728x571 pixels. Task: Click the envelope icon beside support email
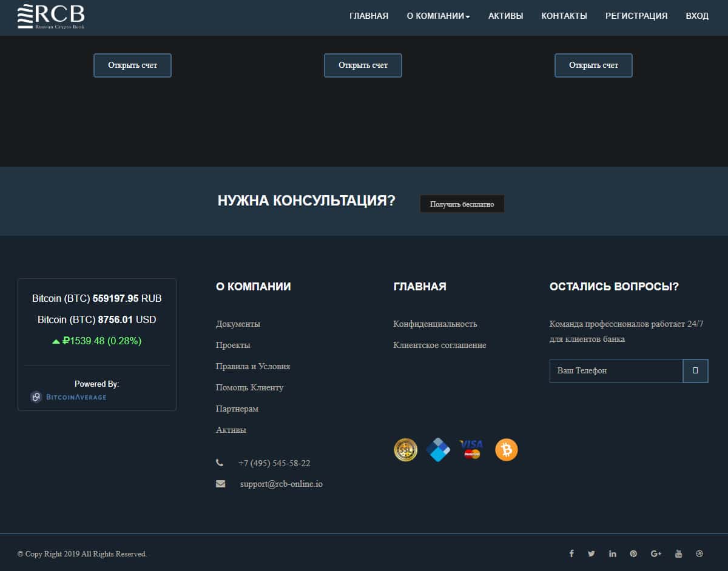click(220, 484)
